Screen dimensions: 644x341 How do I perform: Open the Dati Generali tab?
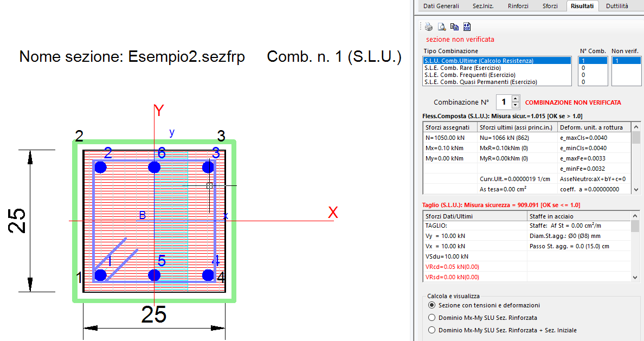(441, 6)
